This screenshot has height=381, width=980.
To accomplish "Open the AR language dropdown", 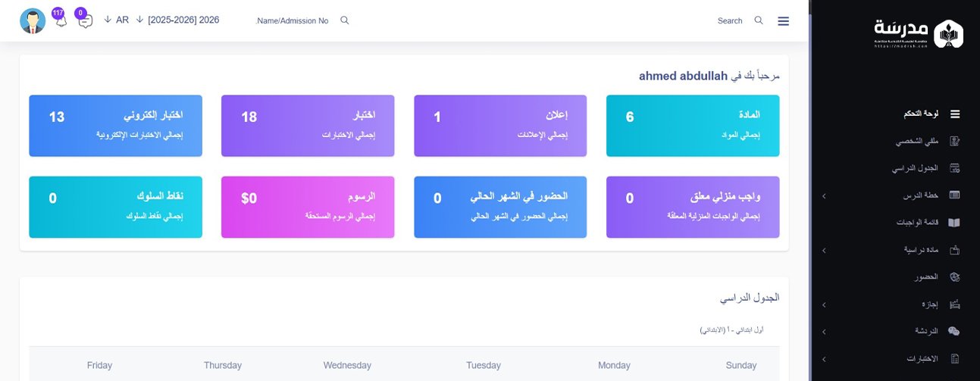I will (x=117, y=20).
